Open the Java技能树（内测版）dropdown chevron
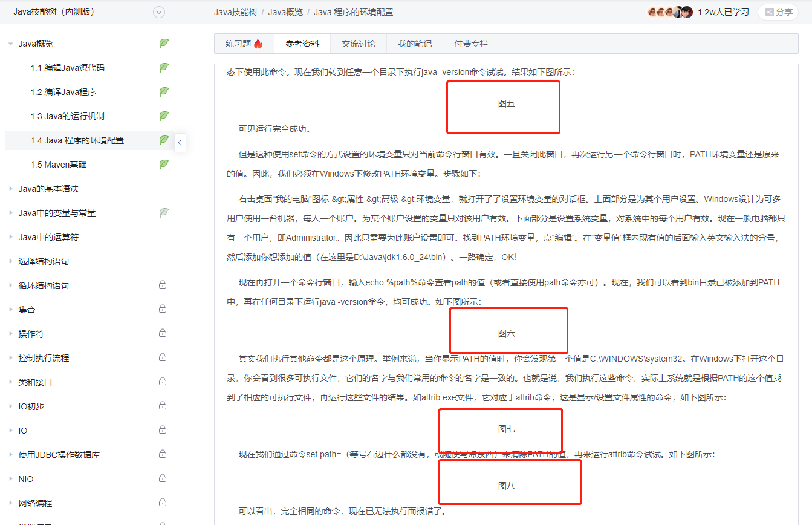 tap(159, 12)
